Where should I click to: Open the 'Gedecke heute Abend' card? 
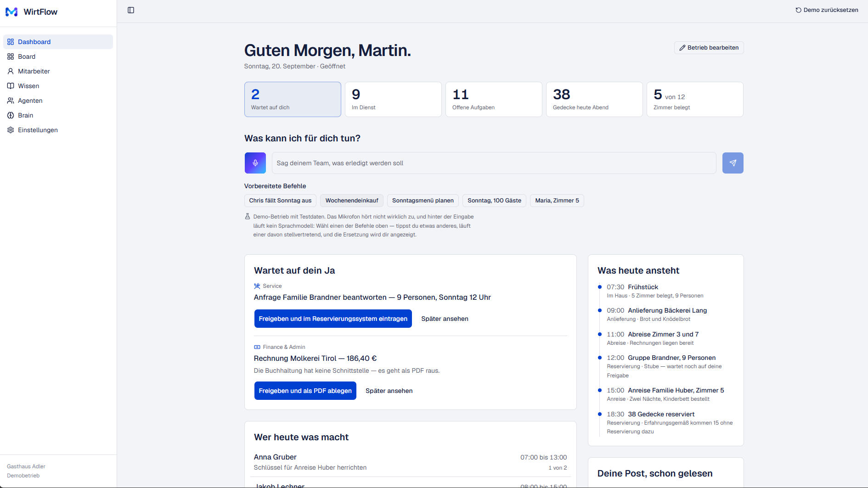(x=594, y=100)
